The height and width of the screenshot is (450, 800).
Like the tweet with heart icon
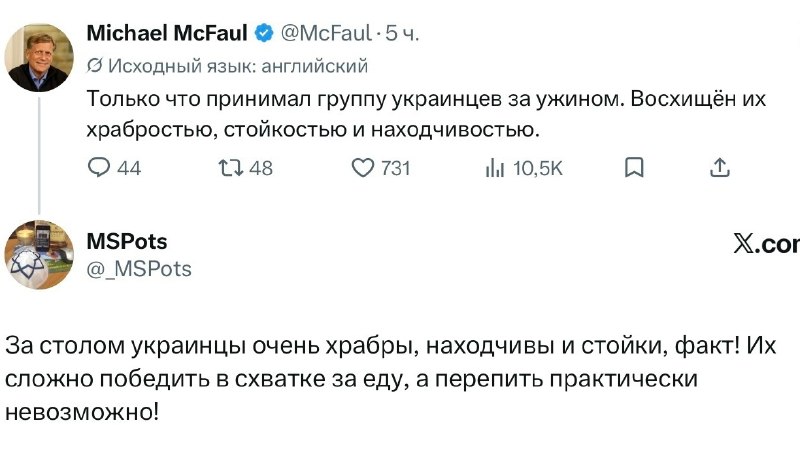point(363,168)
